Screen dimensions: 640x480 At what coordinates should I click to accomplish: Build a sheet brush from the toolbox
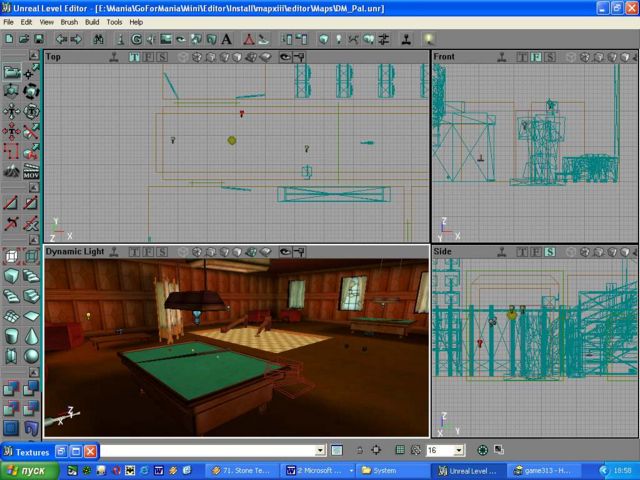click(31, 316)
